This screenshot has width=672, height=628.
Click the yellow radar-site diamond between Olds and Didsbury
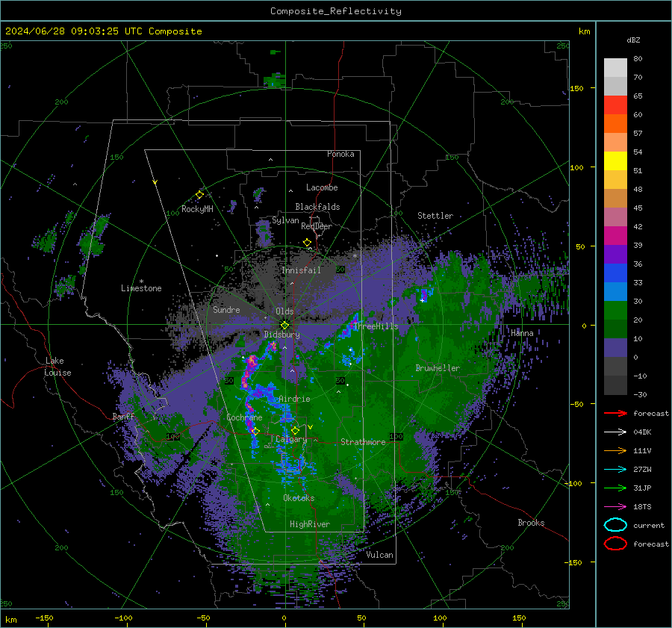(x=284, y=325)
